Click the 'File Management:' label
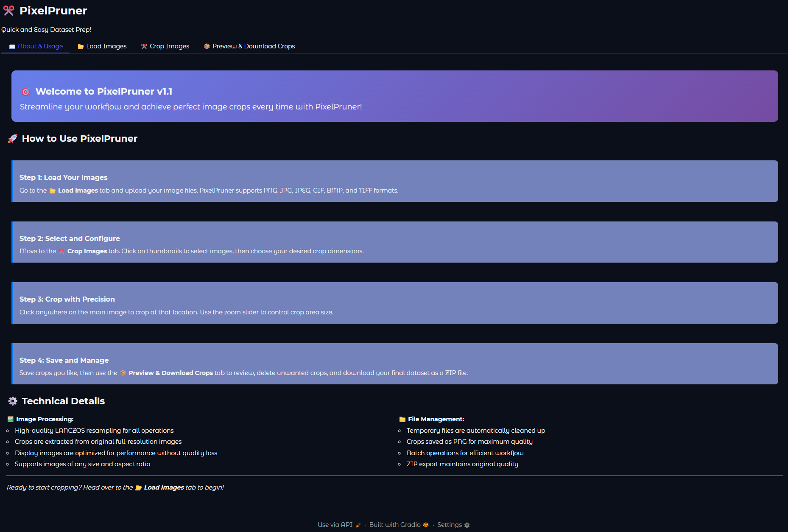Viewport: 788px width, 532px height. (x=436, y=419)
